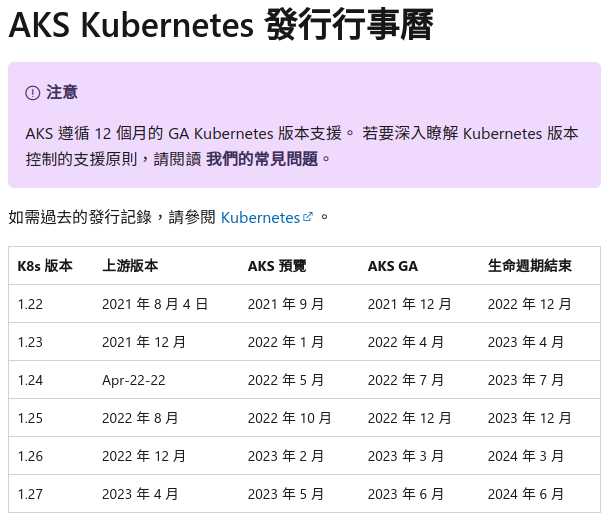Click the external link icon beside Kubernetes

tap(308, 217)
